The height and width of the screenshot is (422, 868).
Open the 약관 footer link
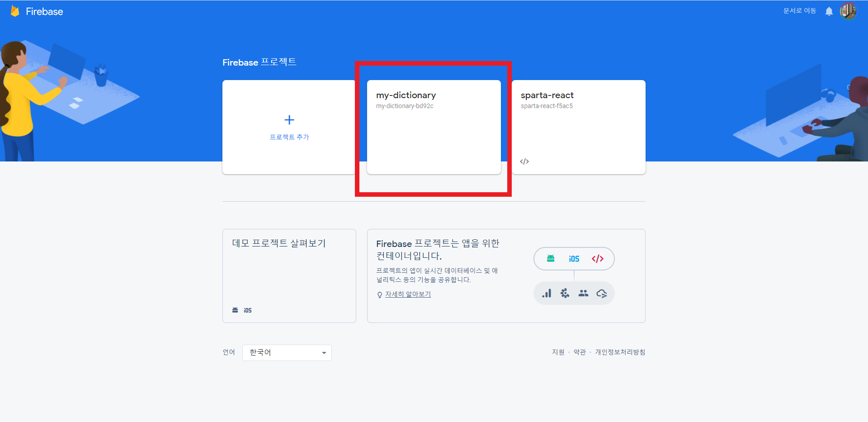click(x=580, y=352)
